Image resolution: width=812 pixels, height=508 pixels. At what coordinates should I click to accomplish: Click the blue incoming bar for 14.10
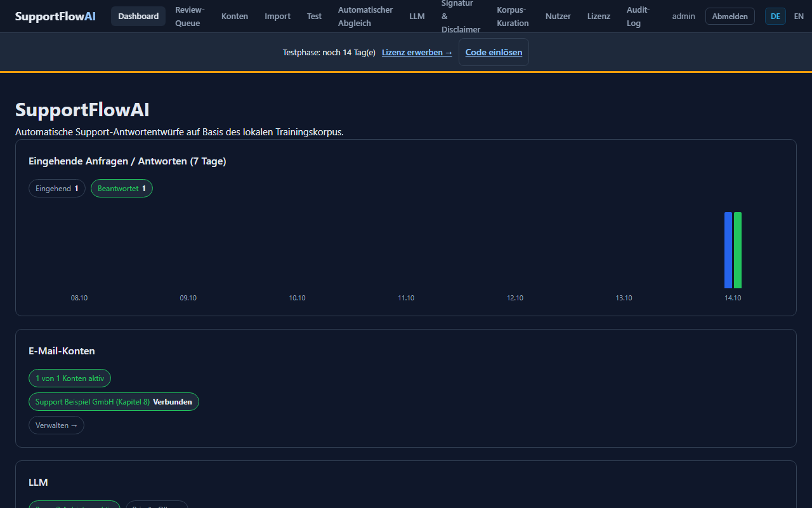(728, 250)
